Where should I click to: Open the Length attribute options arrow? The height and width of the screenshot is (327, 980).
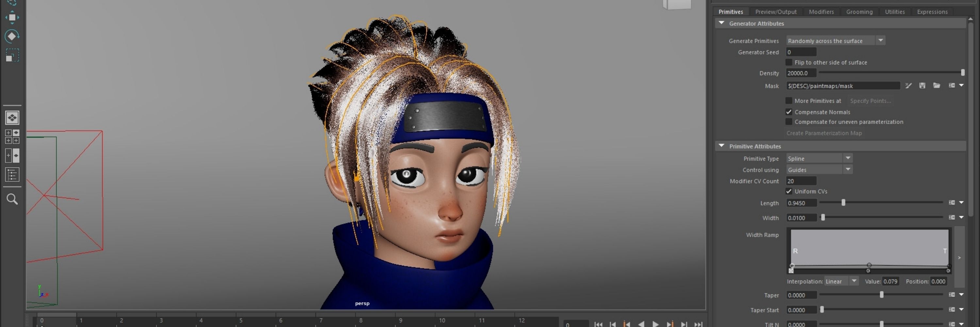tap(961, 202)
